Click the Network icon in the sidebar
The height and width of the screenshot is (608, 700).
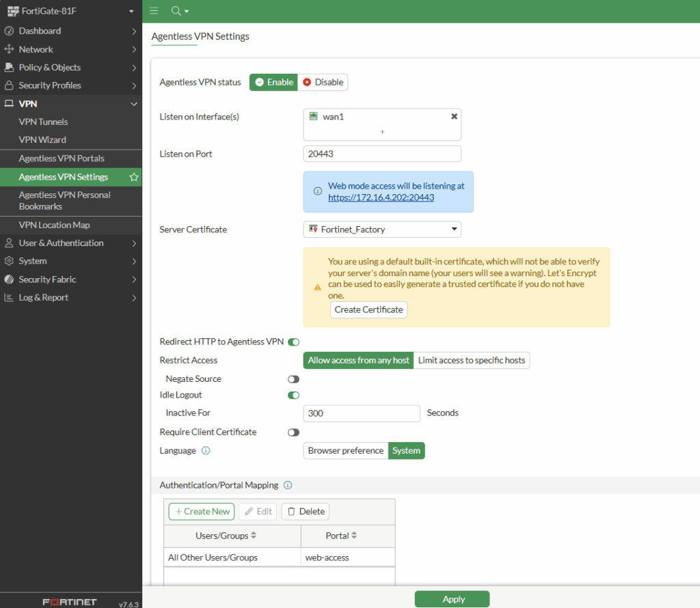9,49
